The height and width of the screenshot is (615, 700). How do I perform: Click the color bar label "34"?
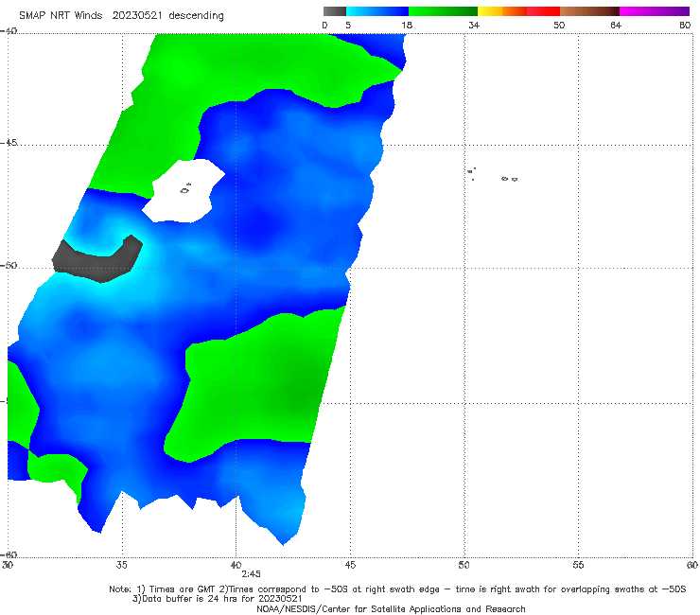pyautogui.click(x=474, y=26)
